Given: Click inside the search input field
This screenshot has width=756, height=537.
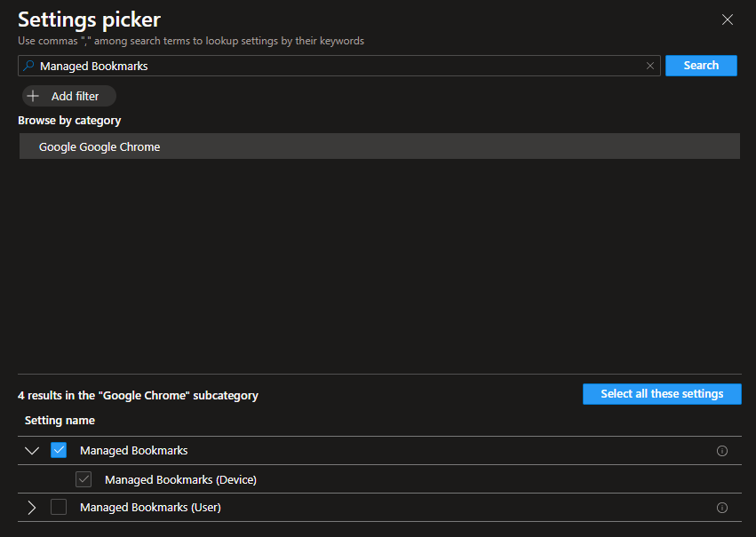Looking at the screenshot, I should [x=267, y=65].
